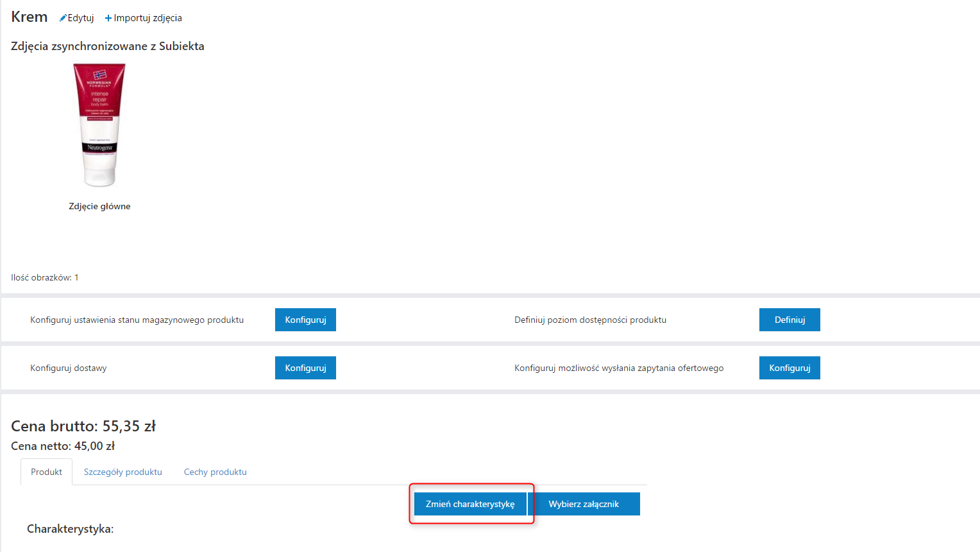The image size is (980, 552).
Task: Open the Szczegóły produktu tab
Action: pos(122,472)
